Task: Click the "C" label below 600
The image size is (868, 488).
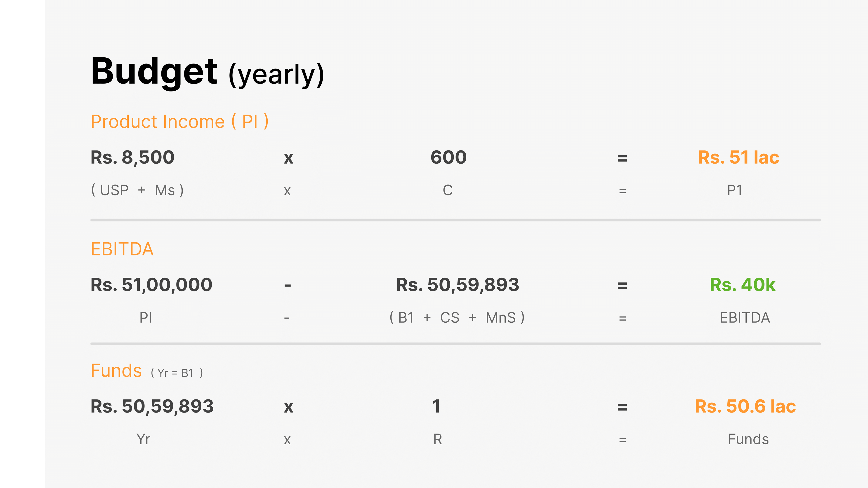Action: coord(448,190)
